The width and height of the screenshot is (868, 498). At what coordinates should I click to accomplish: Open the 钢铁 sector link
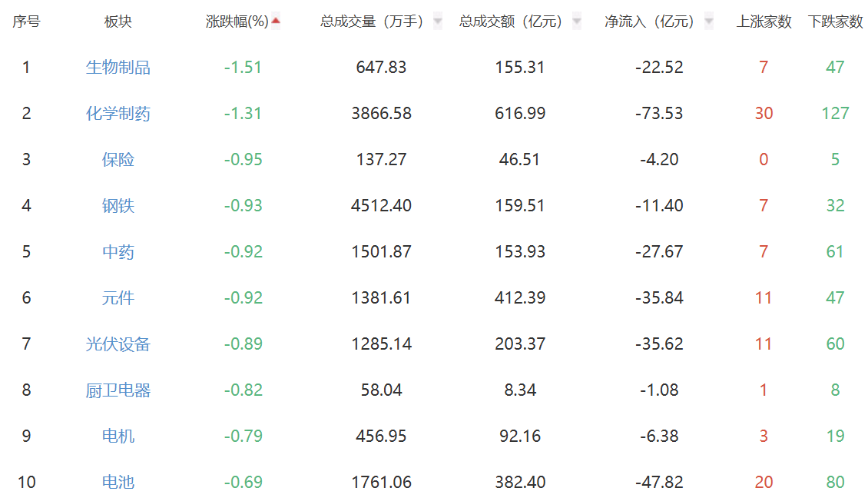click(x=118, y=205)
